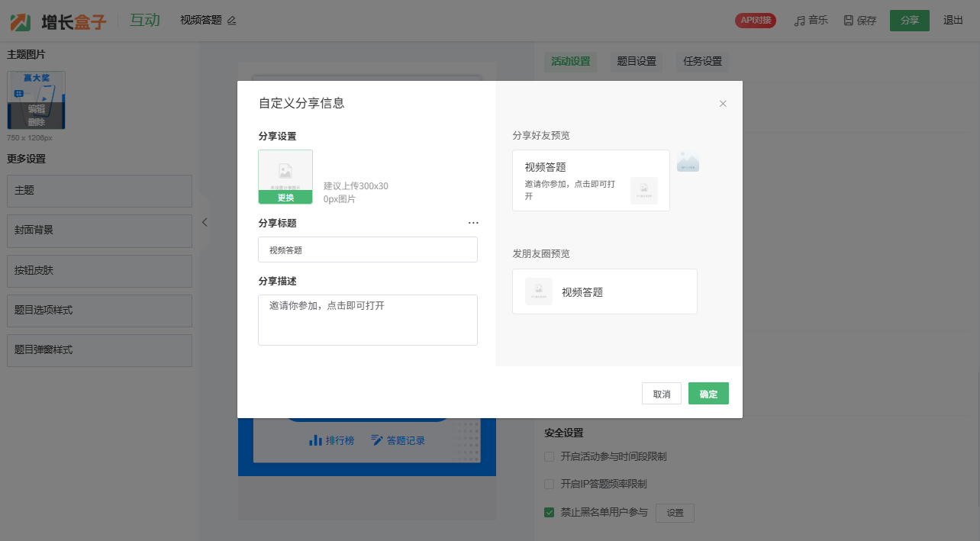
Task: Uncheck 禁止黑名单用户参与 checkbox
Action: (x=549, y=513)
